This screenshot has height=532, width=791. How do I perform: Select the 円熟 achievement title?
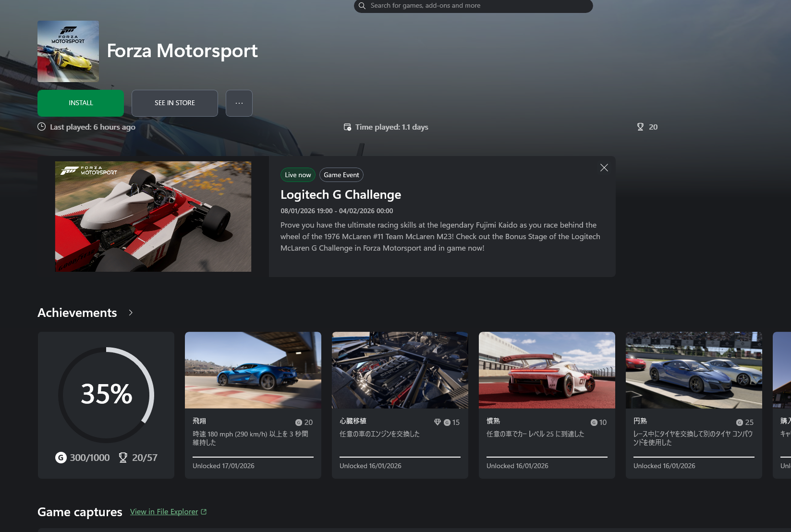pyautogui.click(x=640, y=421)
